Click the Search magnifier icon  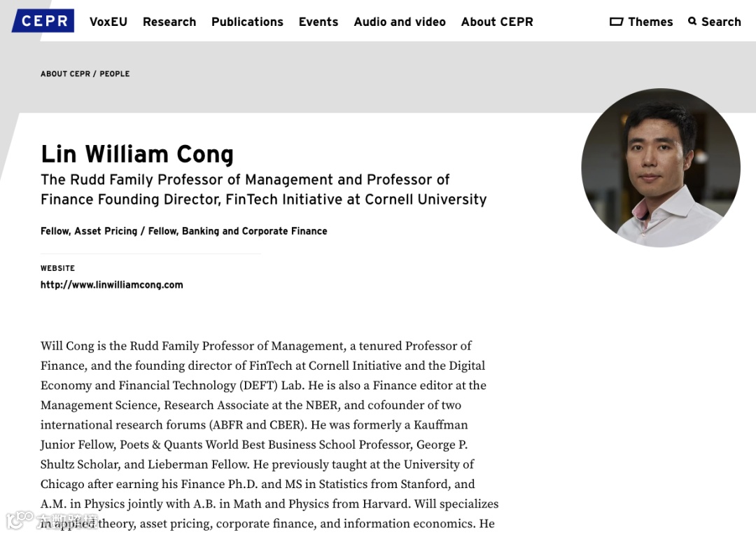coord(692,21)
